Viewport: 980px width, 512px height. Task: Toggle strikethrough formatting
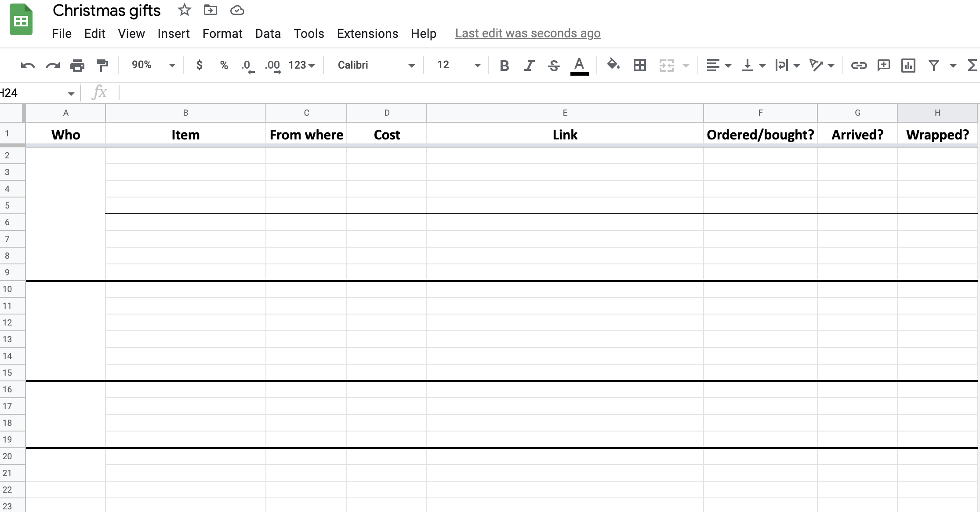point(554,66)
